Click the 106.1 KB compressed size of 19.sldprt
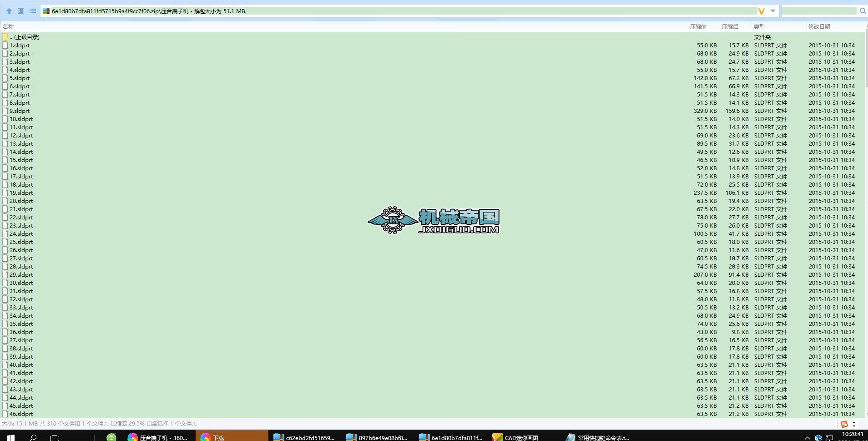Viewport: 868px width, 441px height. point(737,193)
